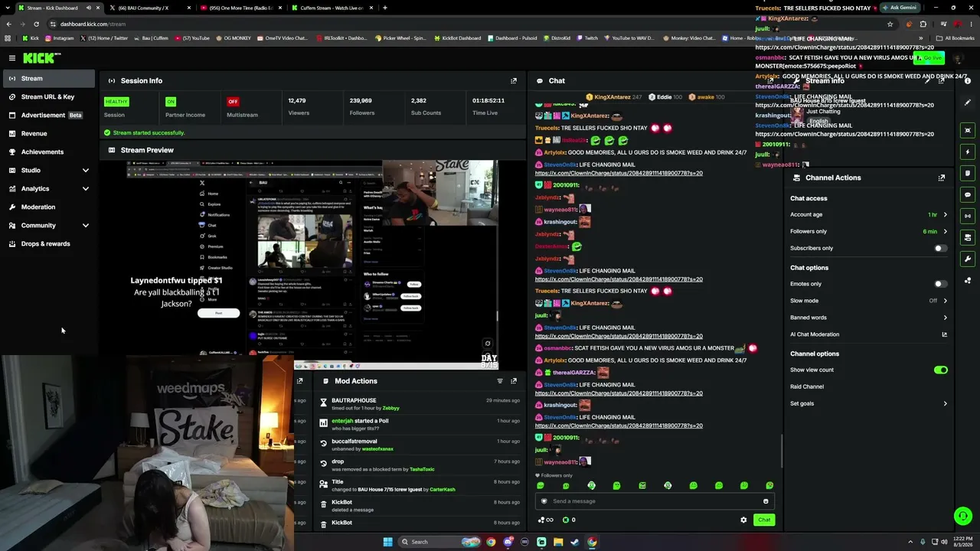Open Followers only duration options
Image resolution: width=980 pixels, height=551 pixels.
(x=945, y=231)
